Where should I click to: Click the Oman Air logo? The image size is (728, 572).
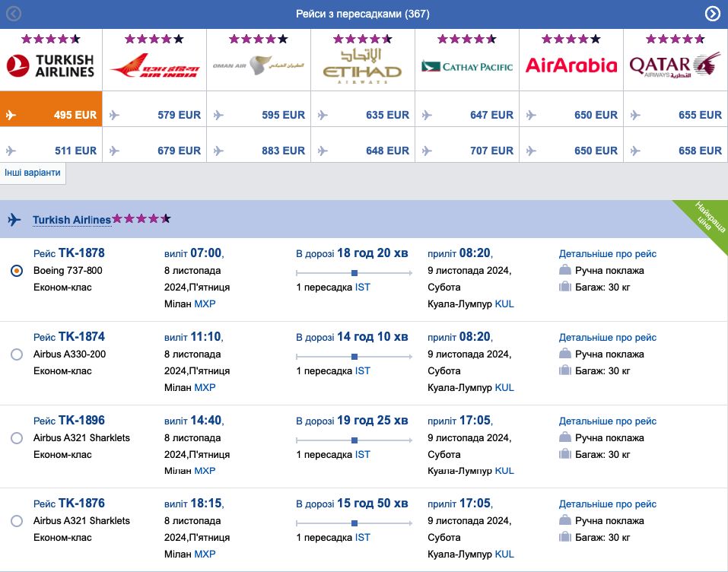click(x=259, y=66)
